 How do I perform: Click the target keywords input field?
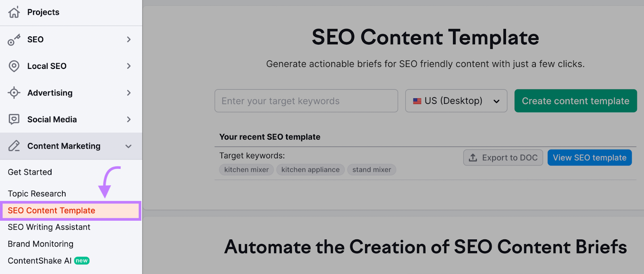[306, 101]
